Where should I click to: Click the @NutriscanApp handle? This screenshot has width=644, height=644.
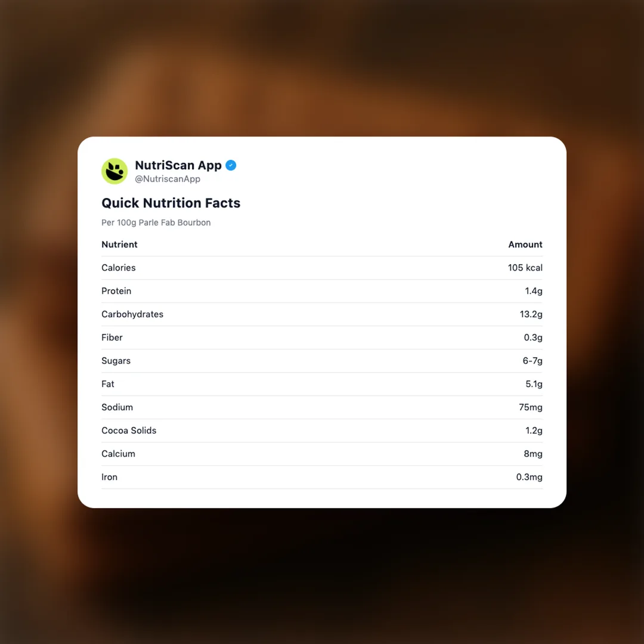point(168,179)
